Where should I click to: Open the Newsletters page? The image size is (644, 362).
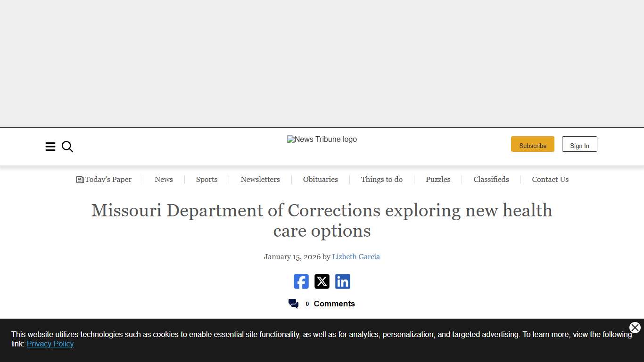point(260,179)
